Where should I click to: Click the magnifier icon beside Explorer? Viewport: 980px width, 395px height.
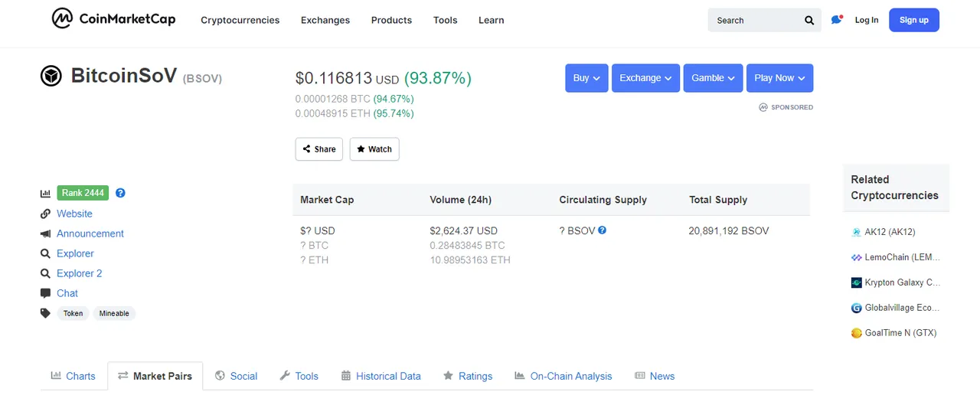click(x=45, y=253)
